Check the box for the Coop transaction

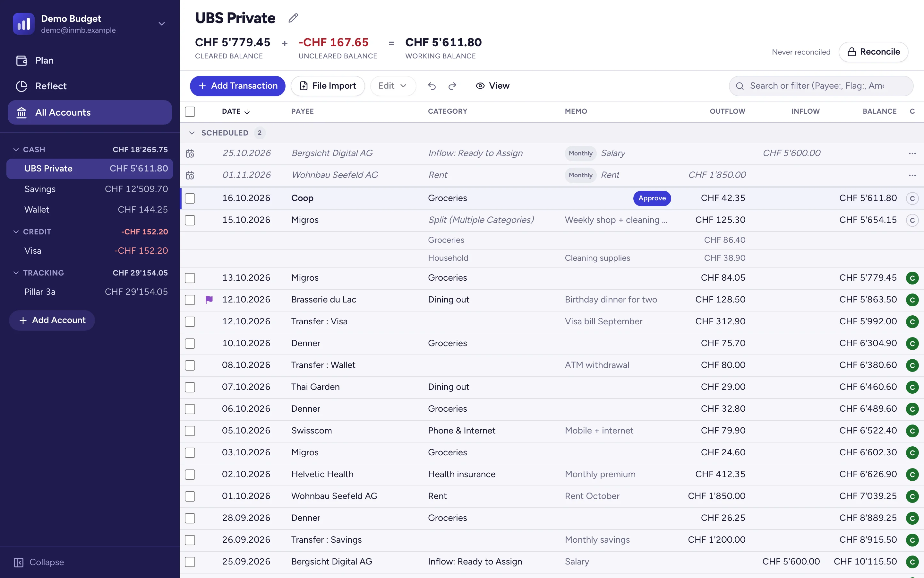[x=190, y=198]
